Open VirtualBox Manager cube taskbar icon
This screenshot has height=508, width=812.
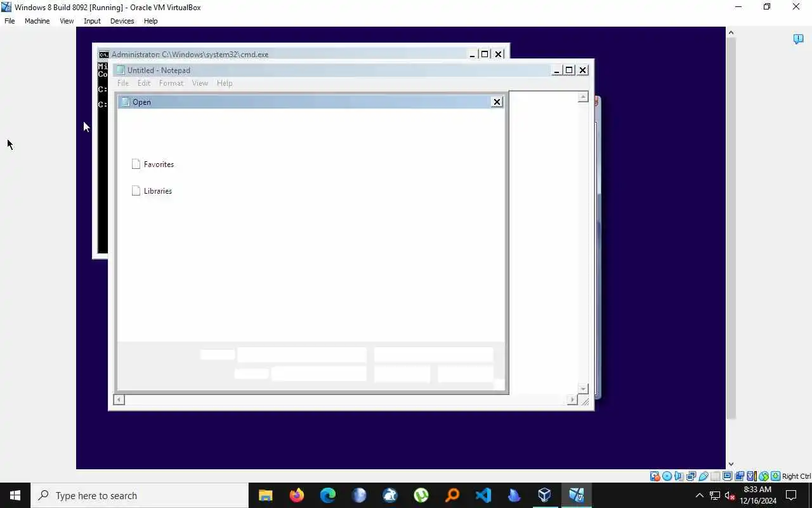(x=545, y=495)
